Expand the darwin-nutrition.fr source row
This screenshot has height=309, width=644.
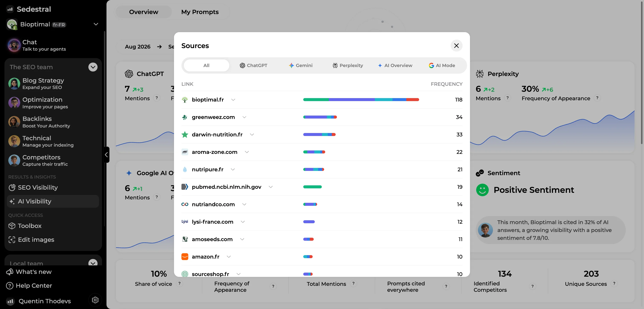[x=252, y=135]
